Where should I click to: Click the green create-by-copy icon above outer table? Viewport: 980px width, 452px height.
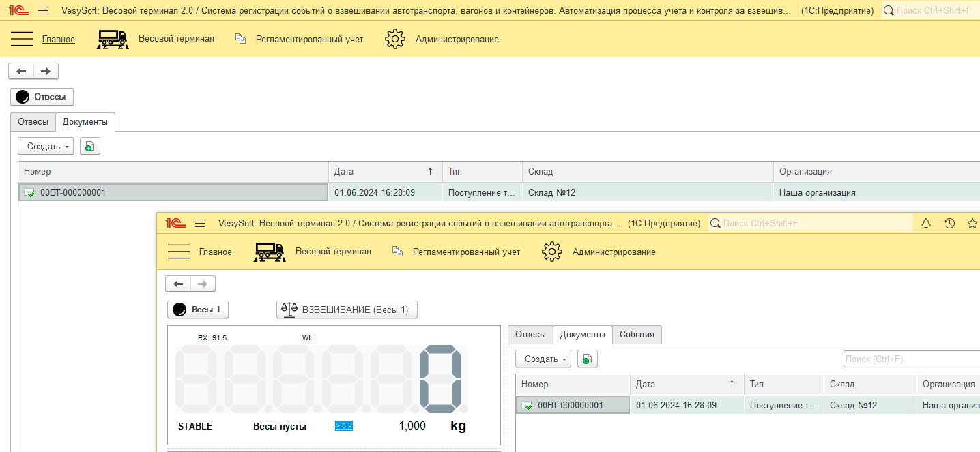pyautogui.click(x=89, y=147)
